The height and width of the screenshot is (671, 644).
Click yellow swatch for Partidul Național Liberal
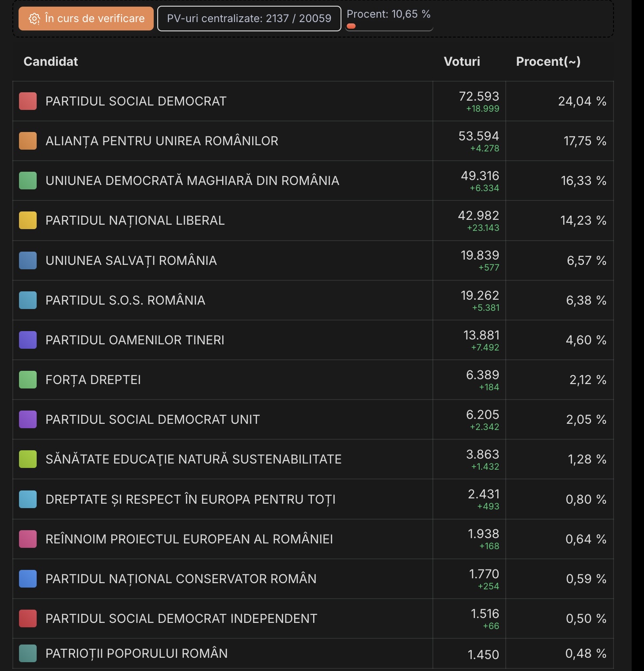[x=28, y=220]
